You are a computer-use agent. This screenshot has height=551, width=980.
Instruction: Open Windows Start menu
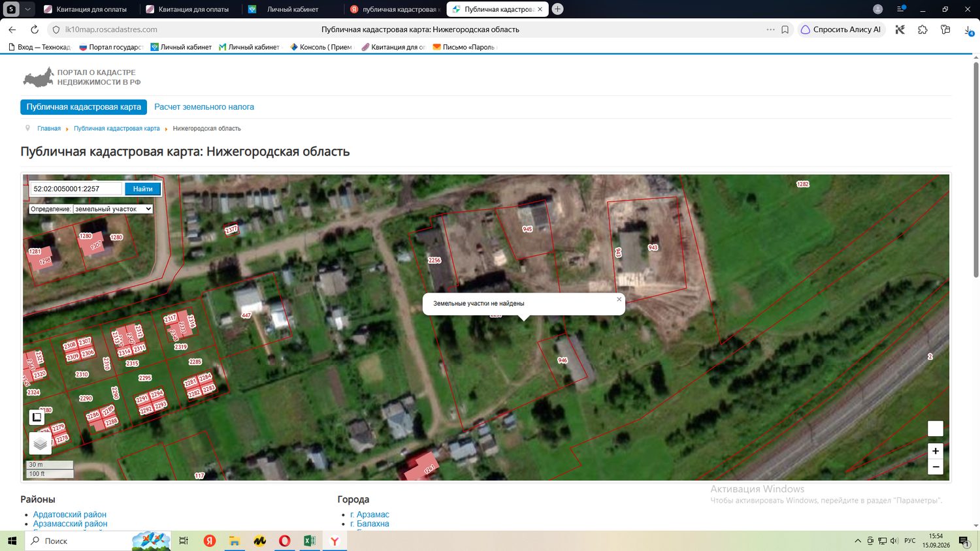coord(12,541)
